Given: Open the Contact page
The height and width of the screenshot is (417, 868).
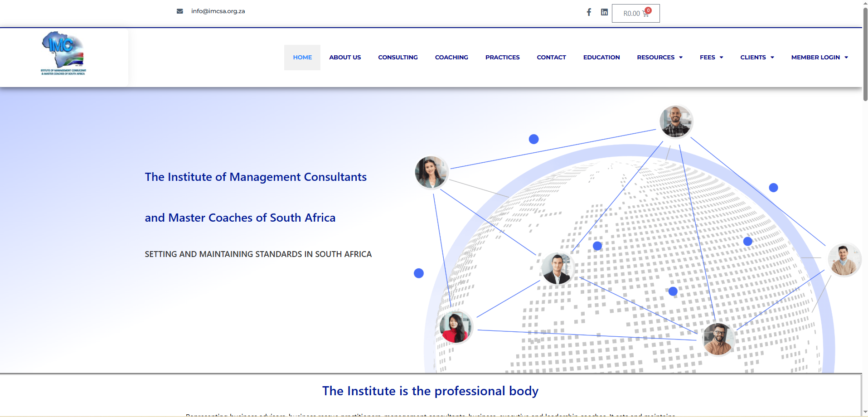Looking at the screenshot, I should 551,58.
